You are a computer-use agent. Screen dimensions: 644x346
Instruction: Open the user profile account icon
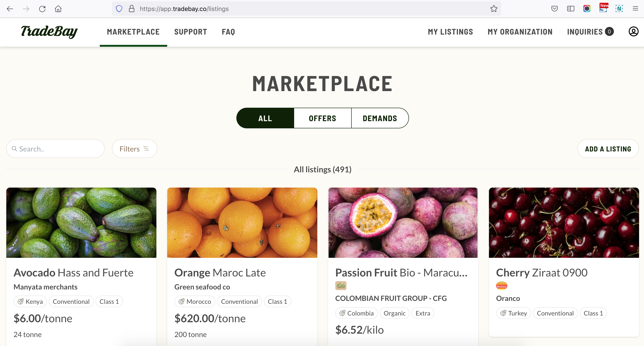click(x=633, y=32)
